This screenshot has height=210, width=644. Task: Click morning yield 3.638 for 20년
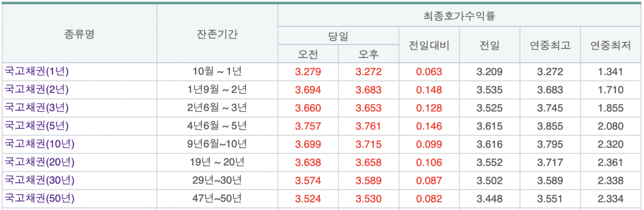308,162
